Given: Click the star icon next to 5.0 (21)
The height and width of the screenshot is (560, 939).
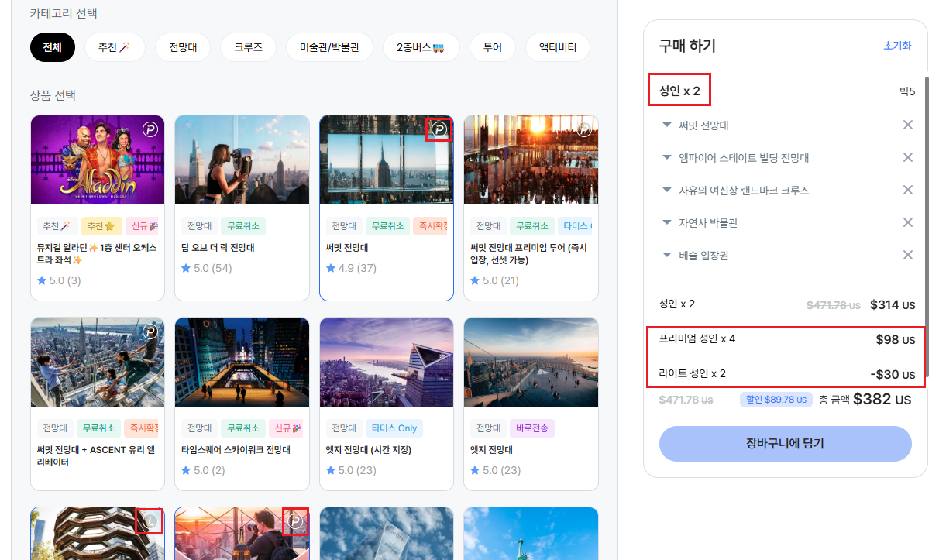Looking at the screenshot, I should click(475, 280).
